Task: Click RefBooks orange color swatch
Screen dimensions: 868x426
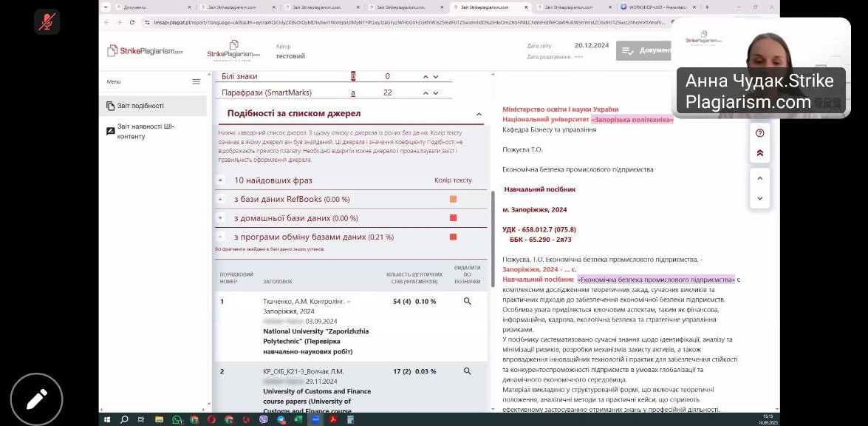Action: [454, 200]
